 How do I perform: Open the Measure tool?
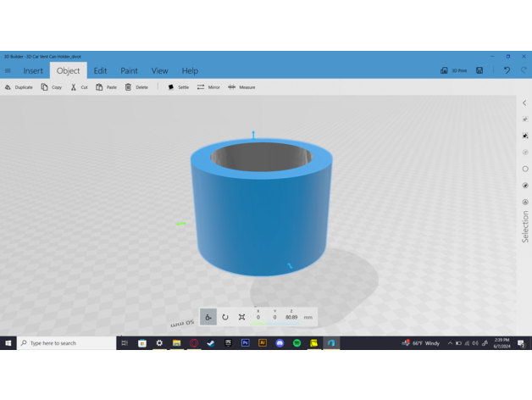click(x=241, y=87)
